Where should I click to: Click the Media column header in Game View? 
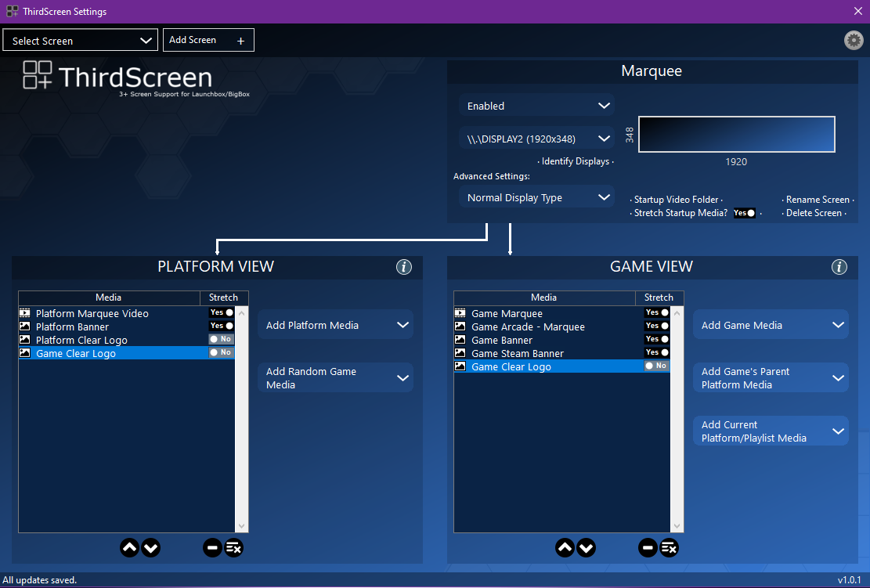pyautogui.click(x=544, y=298)
